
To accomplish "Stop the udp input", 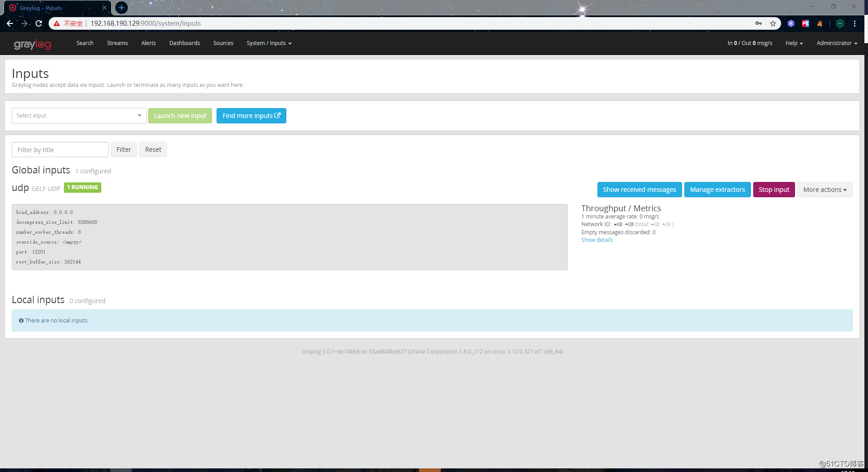I will coord(774,190).
